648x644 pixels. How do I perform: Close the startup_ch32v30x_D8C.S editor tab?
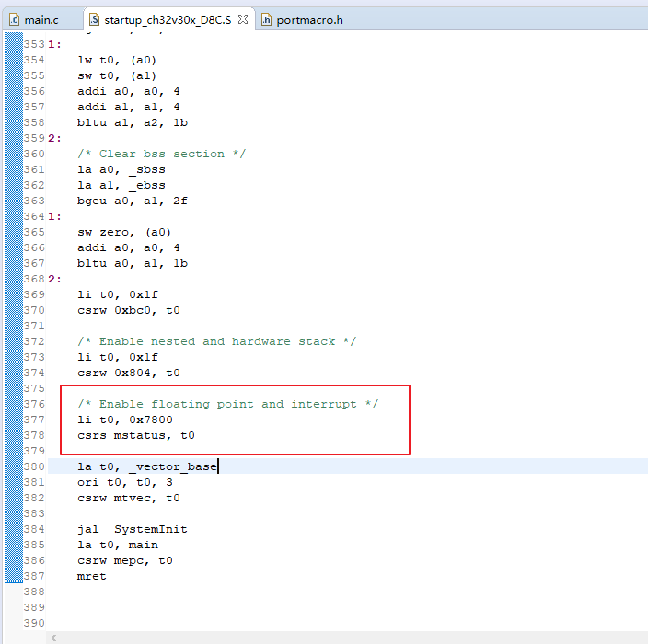point(242,19)
